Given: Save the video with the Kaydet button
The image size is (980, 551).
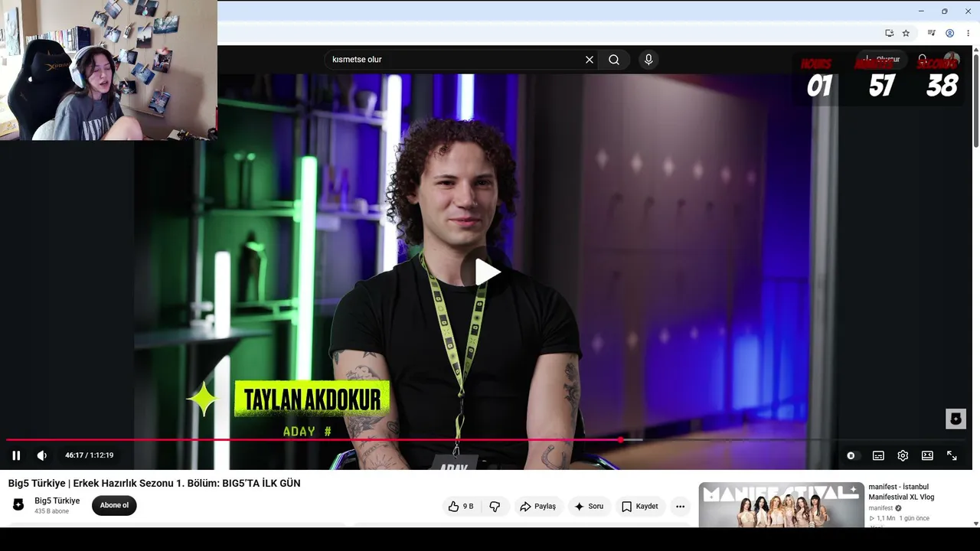Looking at the screenshot, I should coord(640,507).
